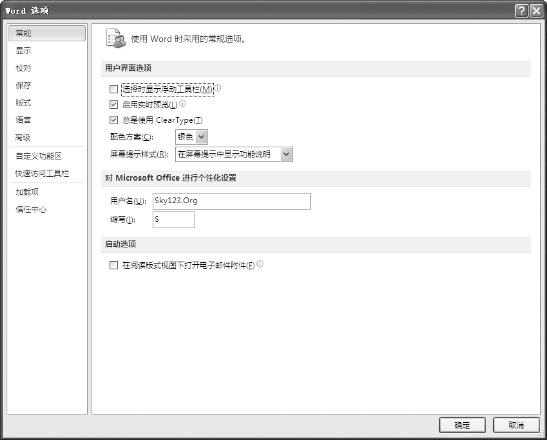Viewport: 547px width, 440px height.
Task: Click info icon beside 浮动工具栏 option
Action: (x=217, y=88)
